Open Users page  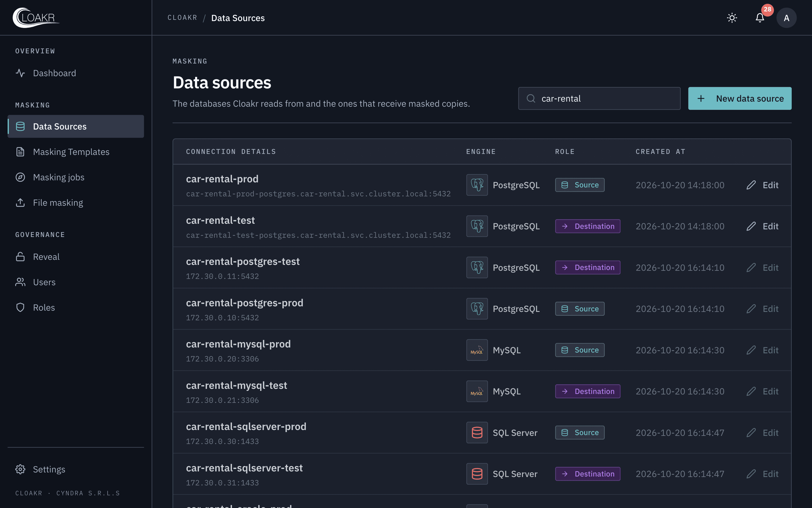(76, 282)
